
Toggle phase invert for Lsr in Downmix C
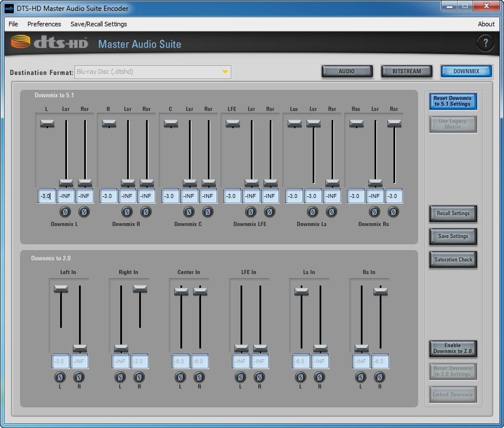pyautogui.click(x=189, y=212)
